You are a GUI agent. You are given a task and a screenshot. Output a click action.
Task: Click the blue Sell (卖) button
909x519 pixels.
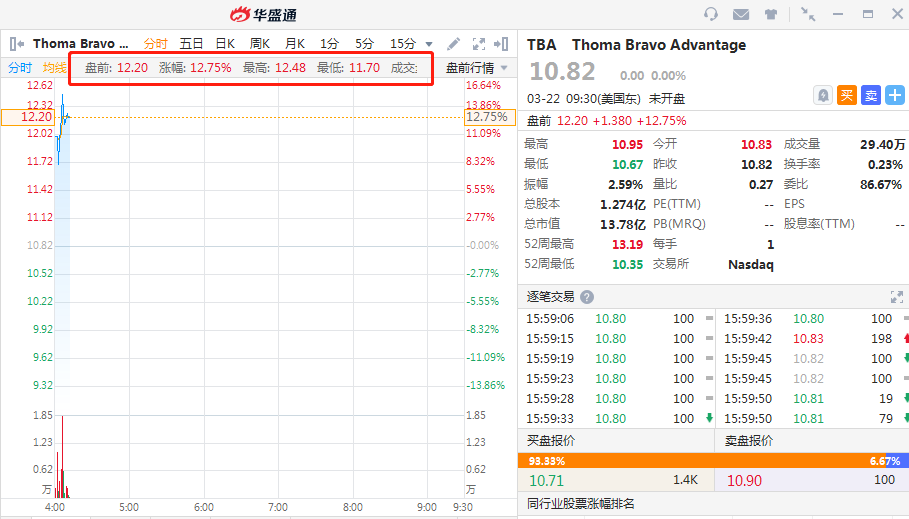[x=871, y=95]
